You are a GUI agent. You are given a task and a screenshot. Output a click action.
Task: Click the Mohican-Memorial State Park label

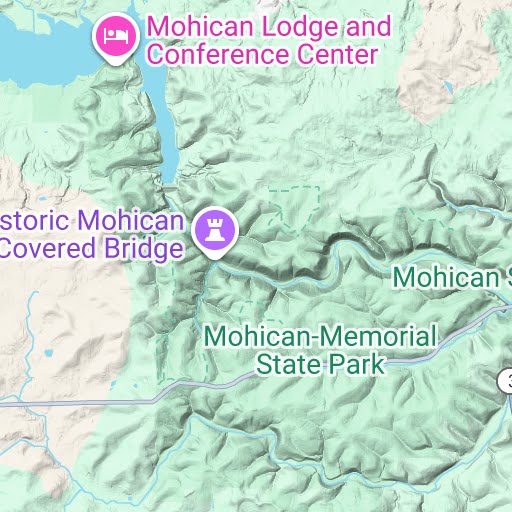click(320, 350)
